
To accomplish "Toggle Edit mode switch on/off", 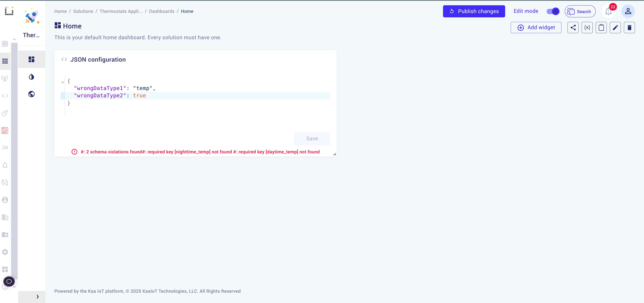I will click(x=553, y=11).
